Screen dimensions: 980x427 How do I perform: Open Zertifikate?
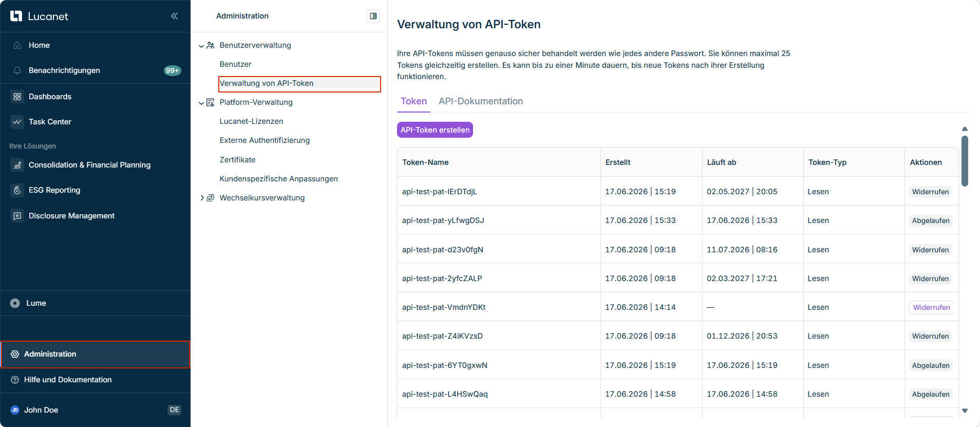click(237, 160)
